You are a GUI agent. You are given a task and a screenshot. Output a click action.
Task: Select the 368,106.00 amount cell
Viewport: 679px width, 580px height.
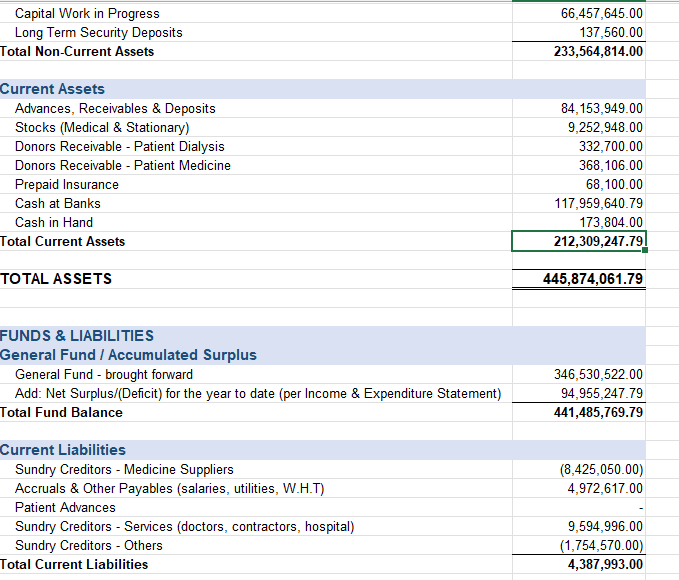pos(579,165)
